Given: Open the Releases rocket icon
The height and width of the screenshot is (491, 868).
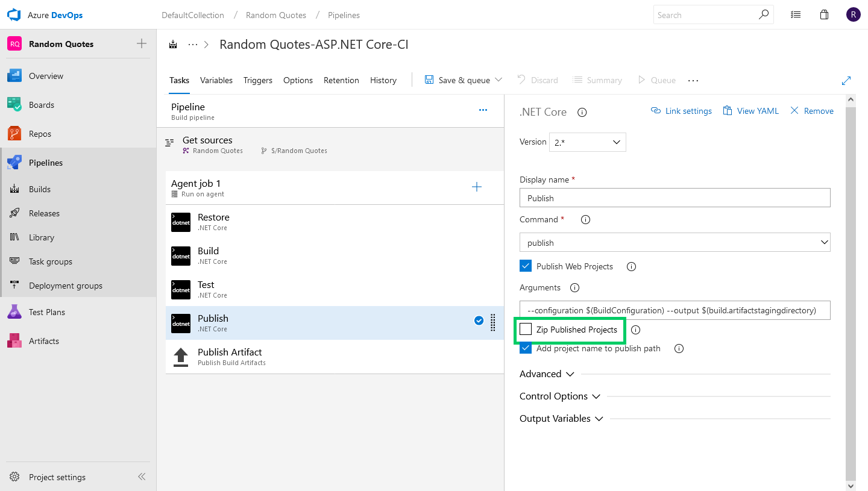Looking at the screenshot, I should click(x=15, y=213).
